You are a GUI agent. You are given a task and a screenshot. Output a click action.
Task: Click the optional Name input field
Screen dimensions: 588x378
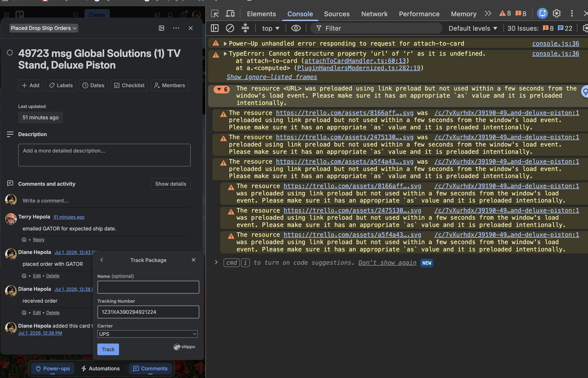(x=148, y=287)
